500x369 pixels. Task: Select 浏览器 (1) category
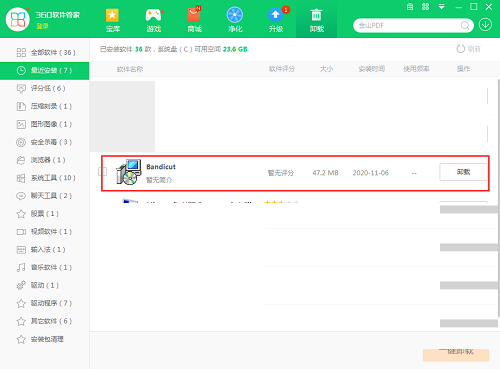point(45,160)
